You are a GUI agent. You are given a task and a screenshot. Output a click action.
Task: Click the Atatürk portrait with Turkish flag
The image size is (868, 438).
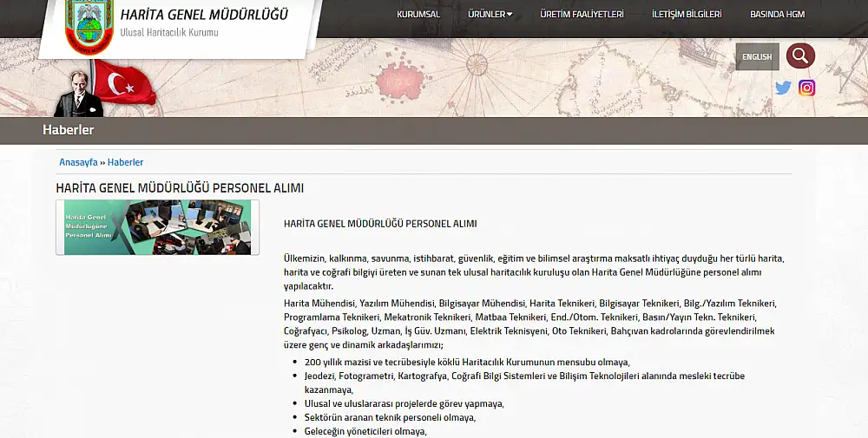[105, 88]
